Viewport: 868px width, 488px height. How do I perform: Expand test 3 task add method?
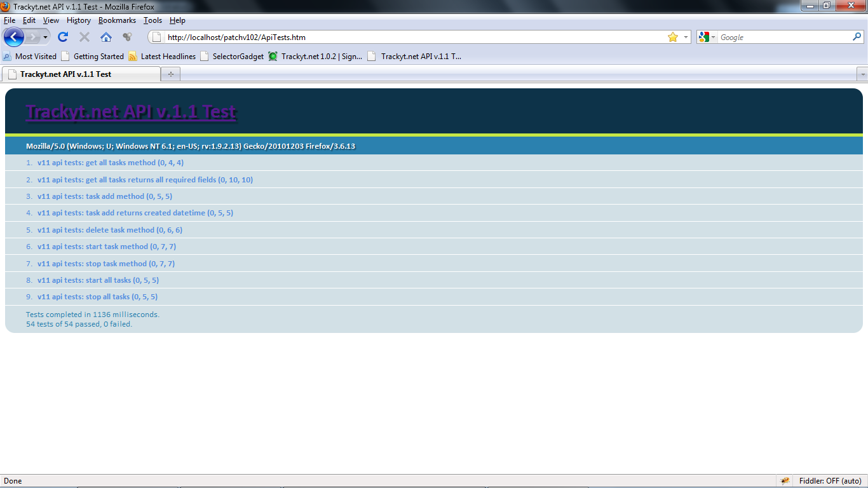105,196
